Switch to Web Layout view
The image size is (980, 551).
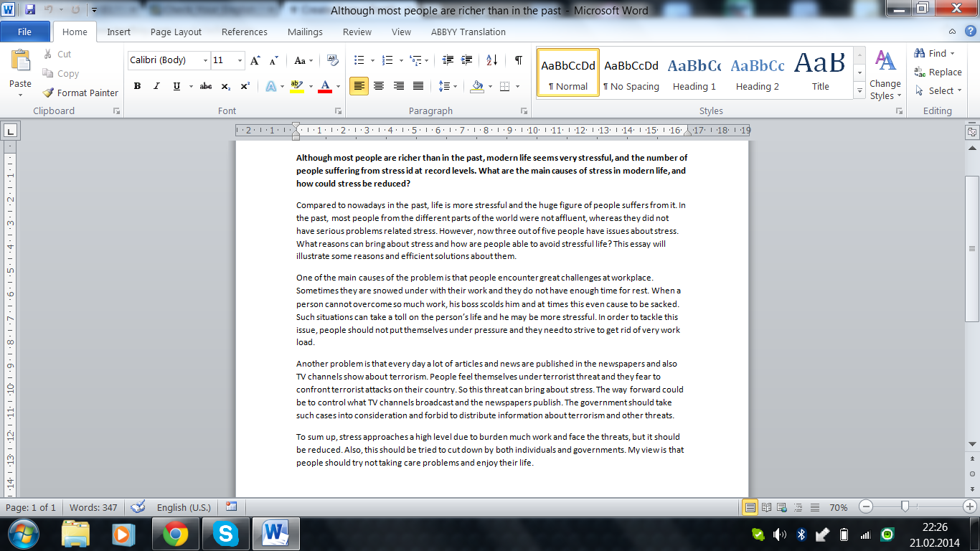[x=781, y=507]
